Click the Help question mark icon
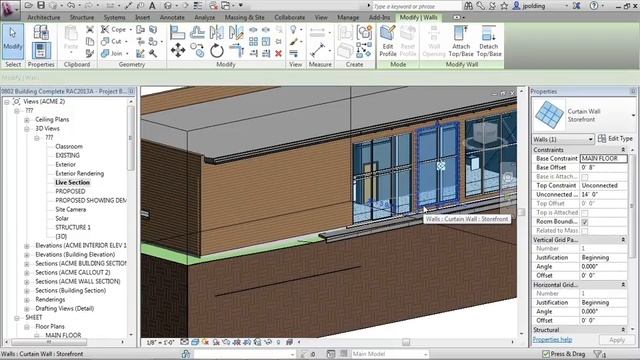This screenshot has height=360, width=640. [594, 6]
